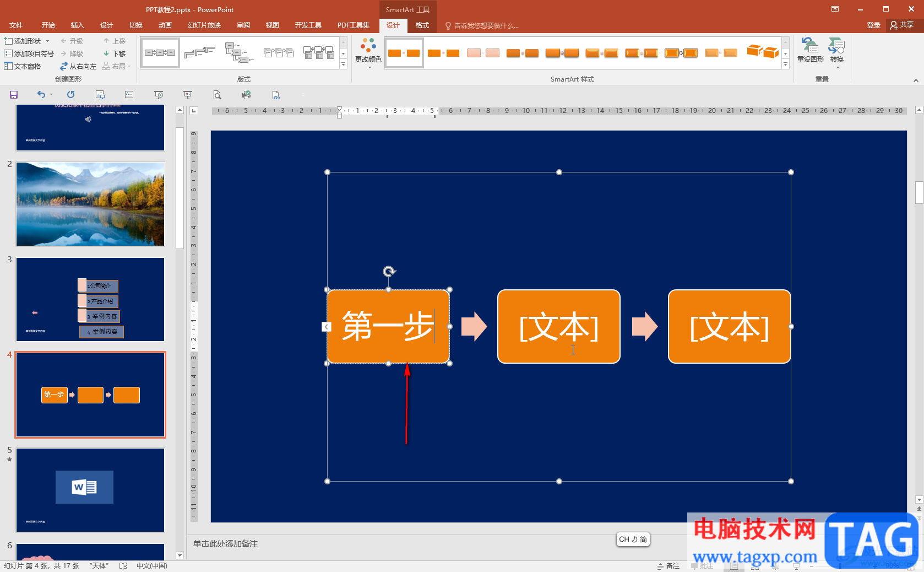Click the lightbulb Tell Me search box
This screenshot has width=924, height=572.
point(482,25)
